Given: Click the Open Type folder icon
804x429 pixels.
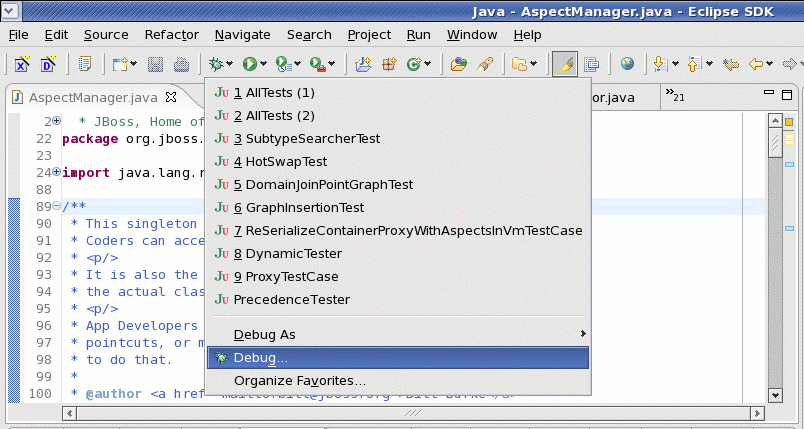Looking at the screenshot, I should [x=458, y=65].
